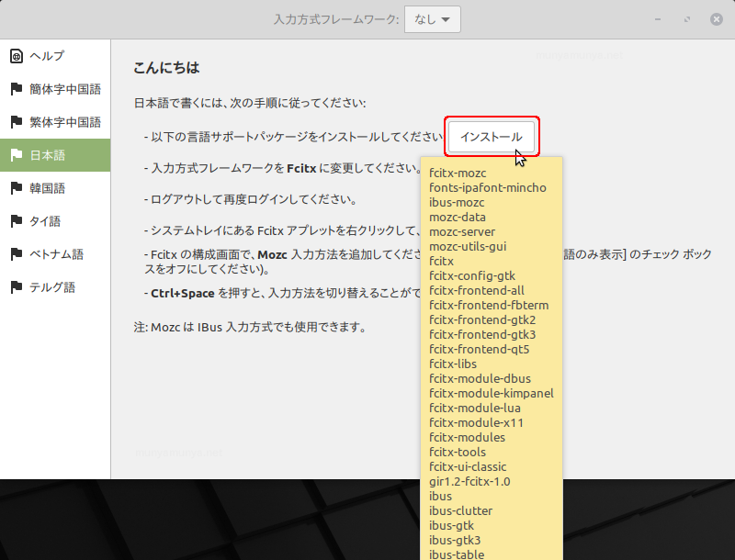Screen dimensions: 735x560
Task: Click the flag icon beside 日本語
Action: click(x=16, y=155)
